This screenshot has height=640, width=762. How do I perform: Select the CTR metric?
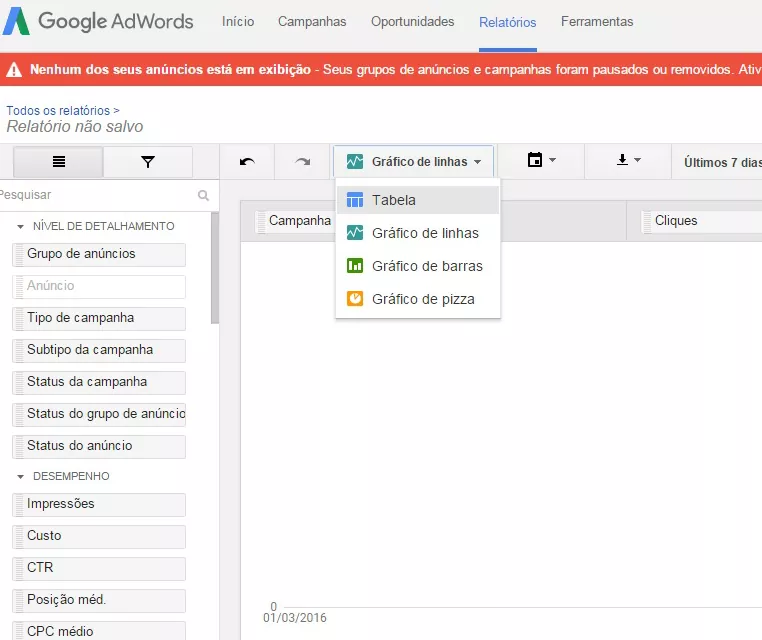click(x=99, y=569)
